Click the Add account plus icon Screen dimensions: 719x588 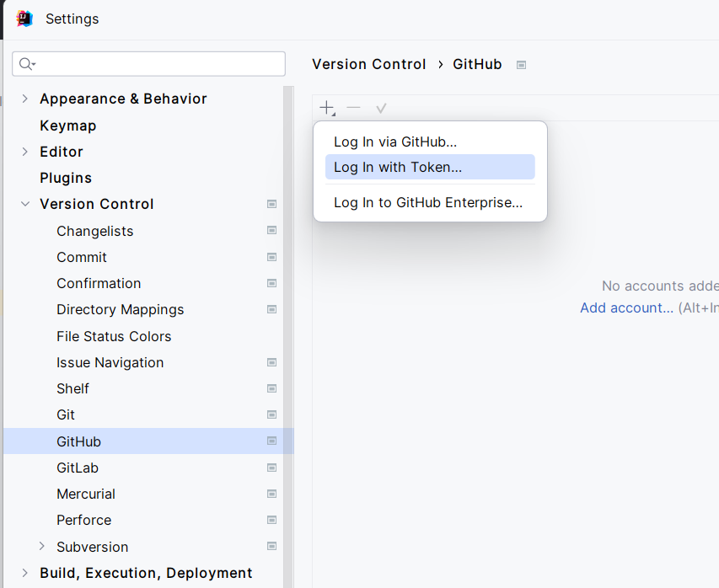(327, 108)
